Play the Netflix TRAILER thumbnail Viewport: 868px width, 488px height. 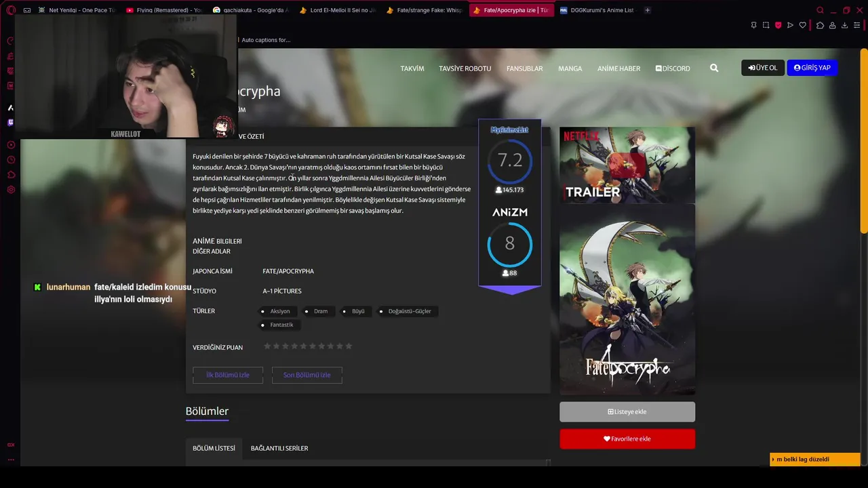pyautogui.click(x=627, y=165)
